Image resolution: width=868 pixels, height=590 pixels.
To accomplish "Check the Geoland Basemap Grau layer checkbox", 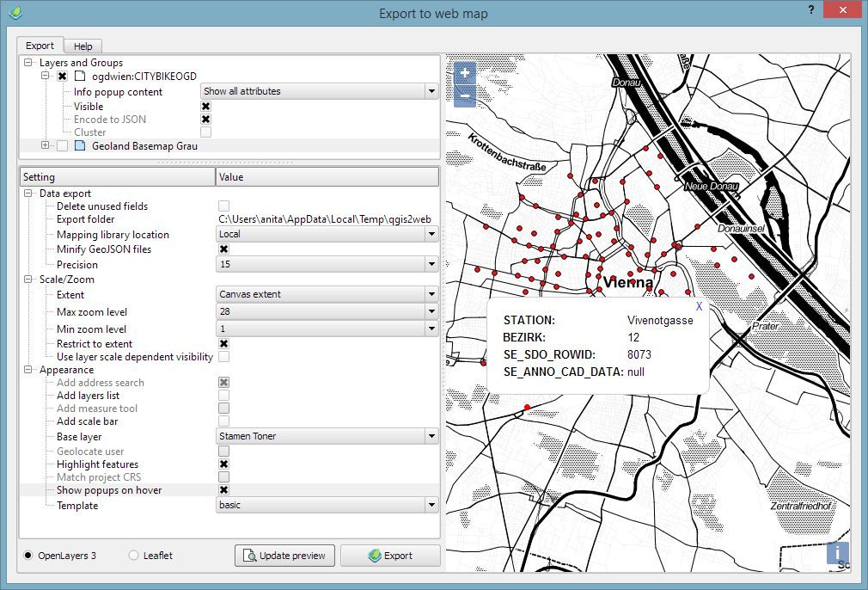I will [63, 145].
